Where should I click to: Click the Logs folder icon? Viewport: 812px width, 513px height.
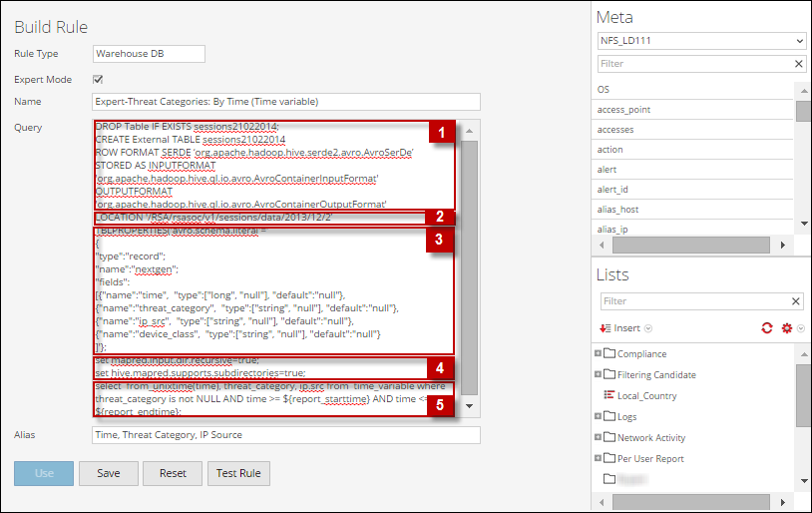(x=609, y=416)
